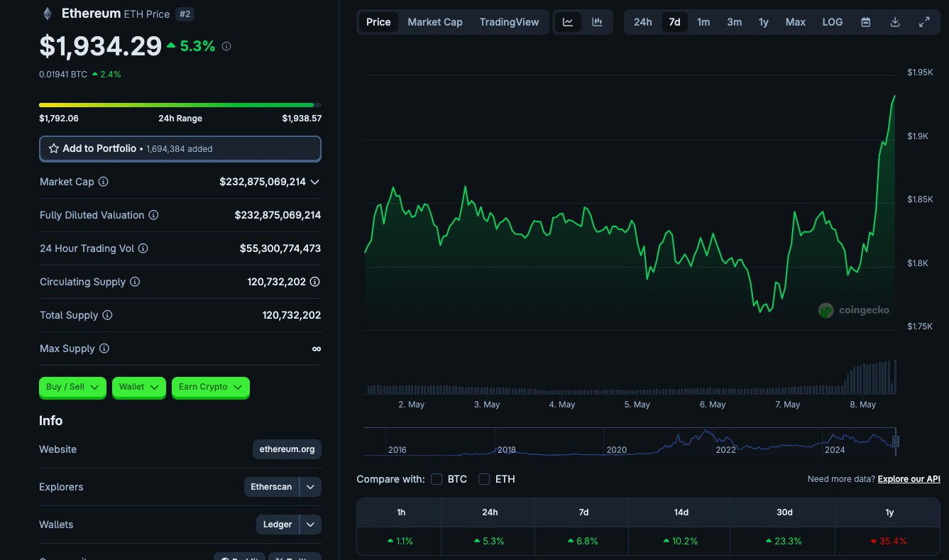Screen dimensions: 949x560
Task: Click the Ethereum diamond logo icon
Action: tap(48, 13)
